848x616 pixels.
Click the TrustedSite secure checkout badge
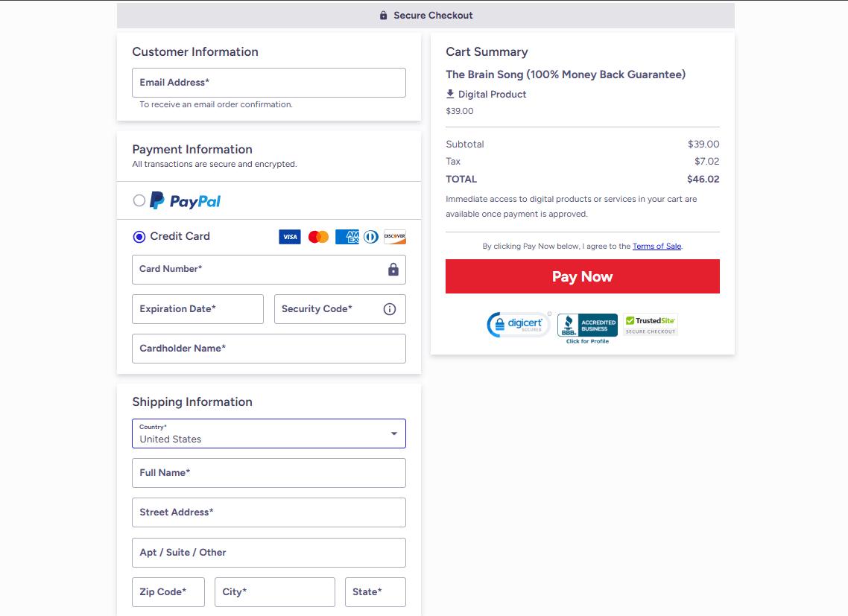tap(651, 325)
